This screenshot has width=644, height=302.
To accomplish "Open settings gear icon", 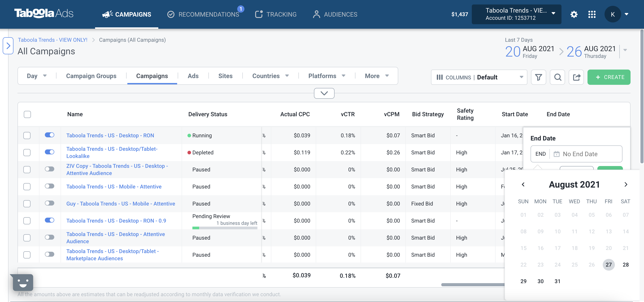I will click(574, 14).
